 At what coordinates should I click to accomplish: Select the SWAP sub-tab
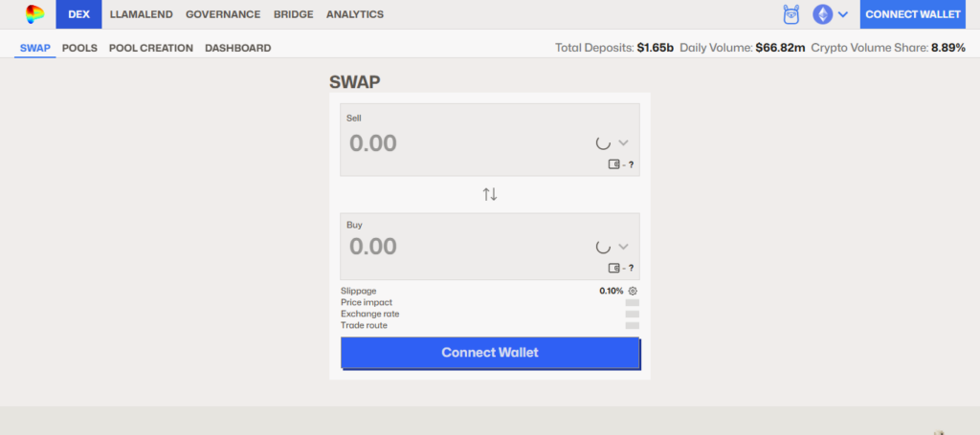tap(35, 48)
